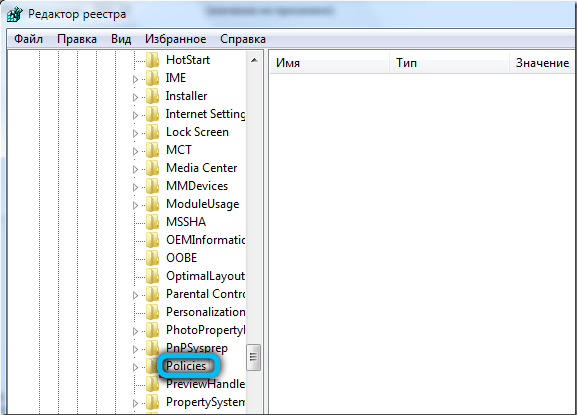Open the Справка menu

pos(243,39)
